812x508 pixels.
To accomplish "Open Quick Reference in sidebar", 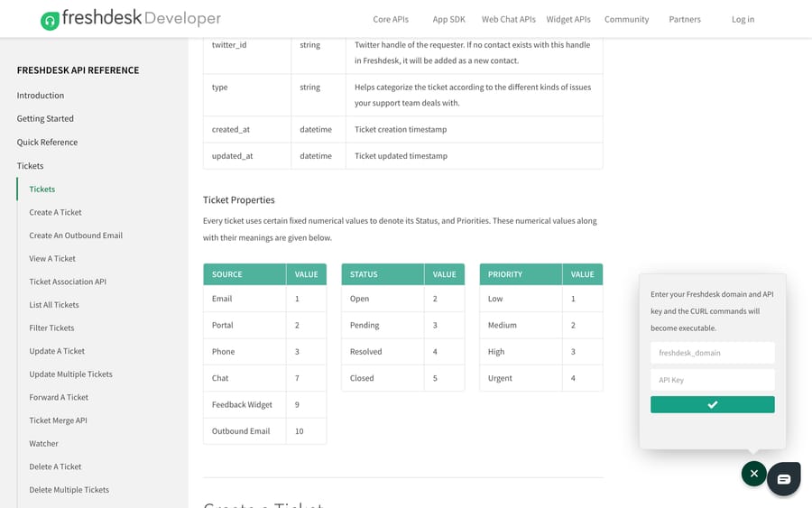I will pyautogui.click(x=47, y=142).
